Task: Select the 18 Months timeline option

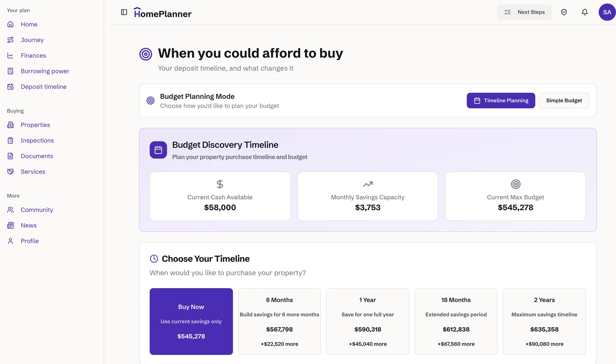Action: [x=456, y=322]
